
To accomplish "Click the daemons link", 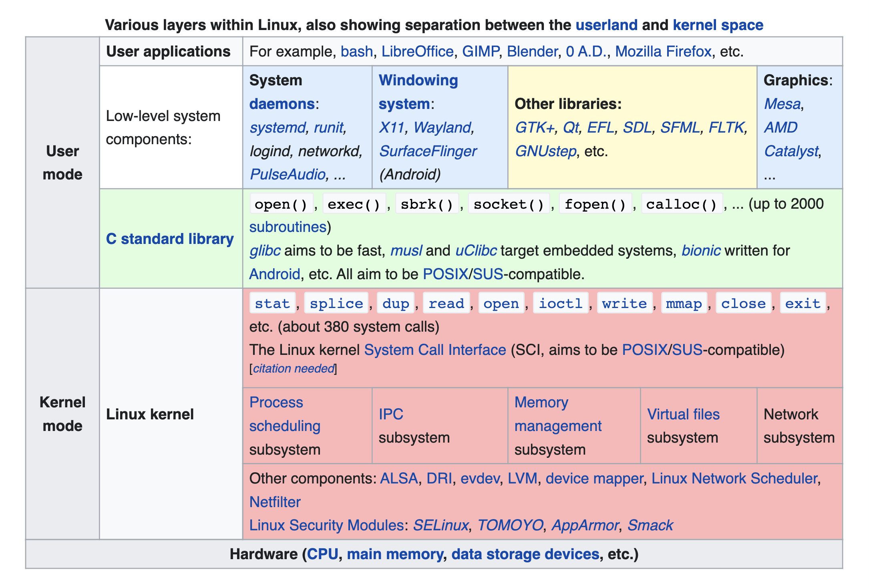I will (282, 104).
